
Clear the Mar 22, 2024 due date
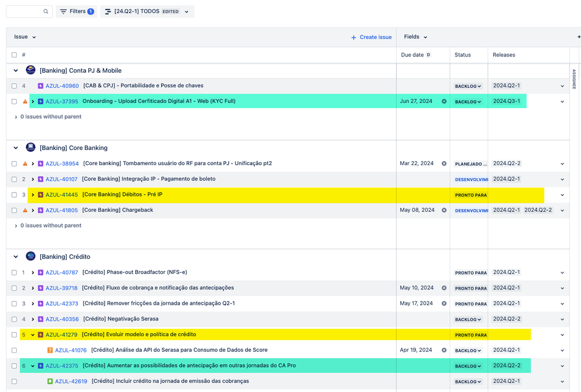click(x=444, y=164)
